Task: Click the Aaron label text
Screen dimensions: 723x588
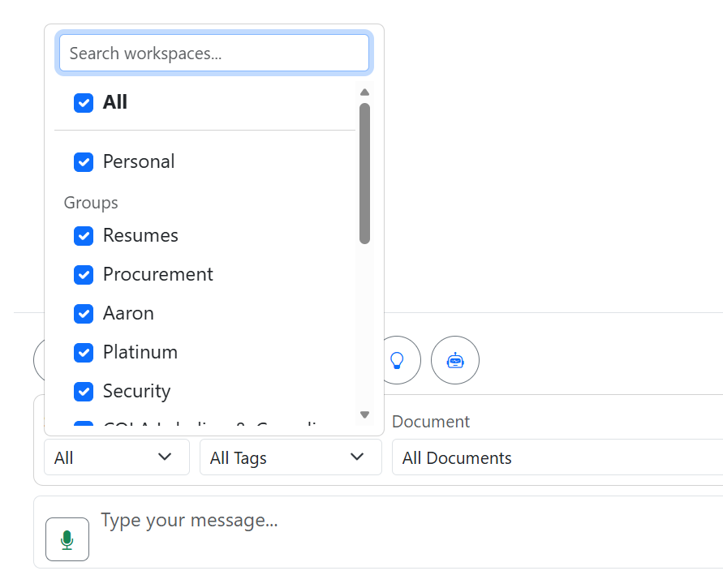Action: 128,313
